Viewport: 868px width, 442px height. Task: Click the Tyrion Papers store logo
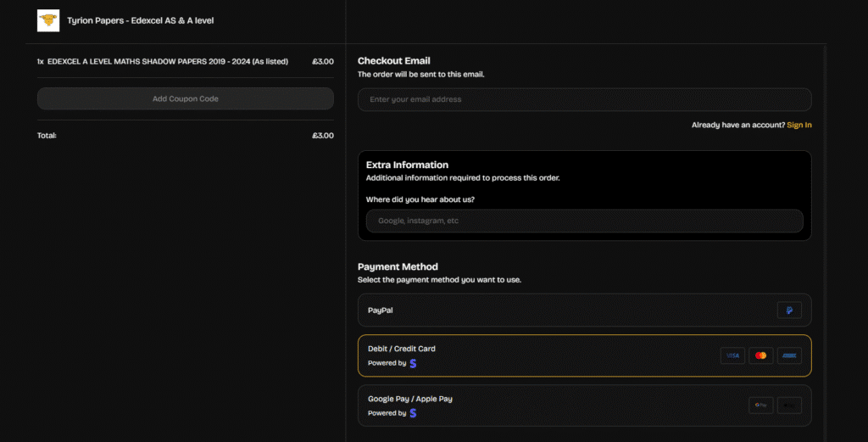coord(48,20)
